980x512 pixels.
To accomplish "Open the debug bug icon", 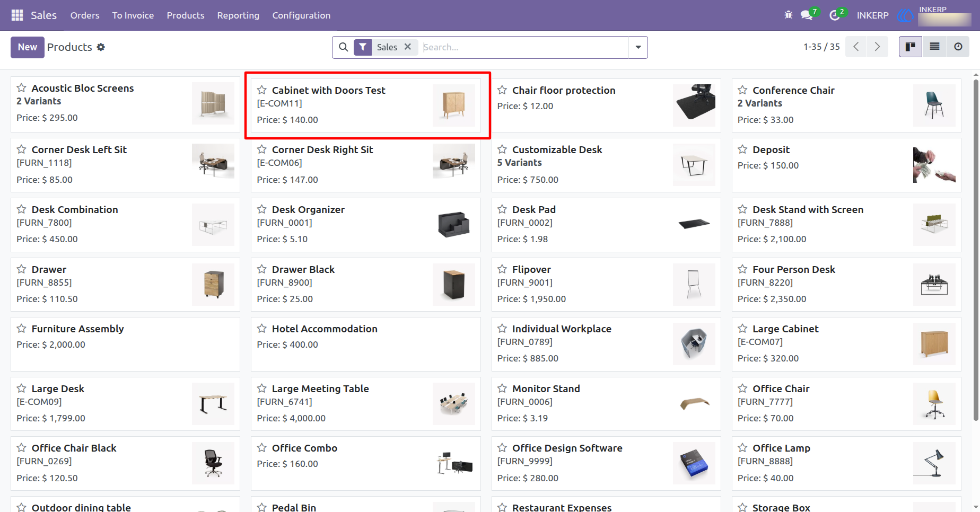I will [x=789, y=15].
